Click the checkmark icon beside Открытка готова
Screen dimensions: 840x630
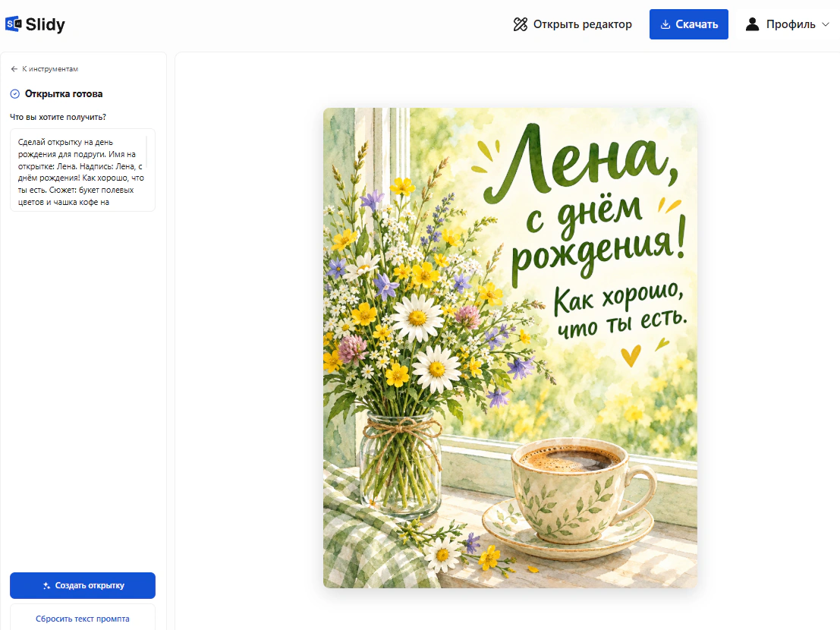(x=15, y=94)
